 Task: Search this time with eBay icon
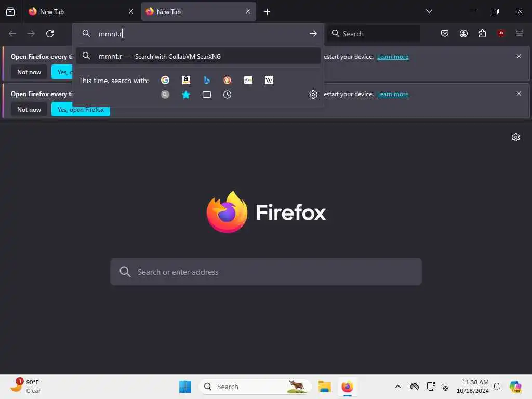pyautogui.click(x=248, y=80)
